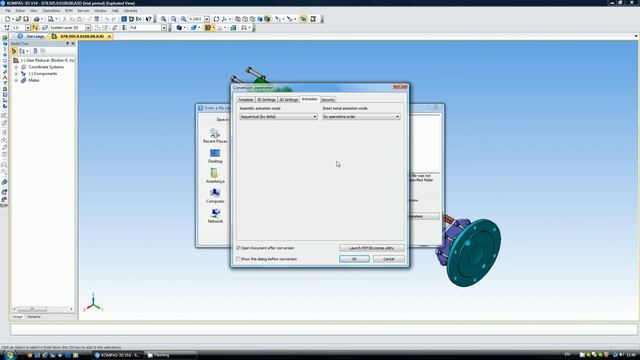
Task: Click the topmost icon in the left vertical toolbar
Action: click(4, 38)
